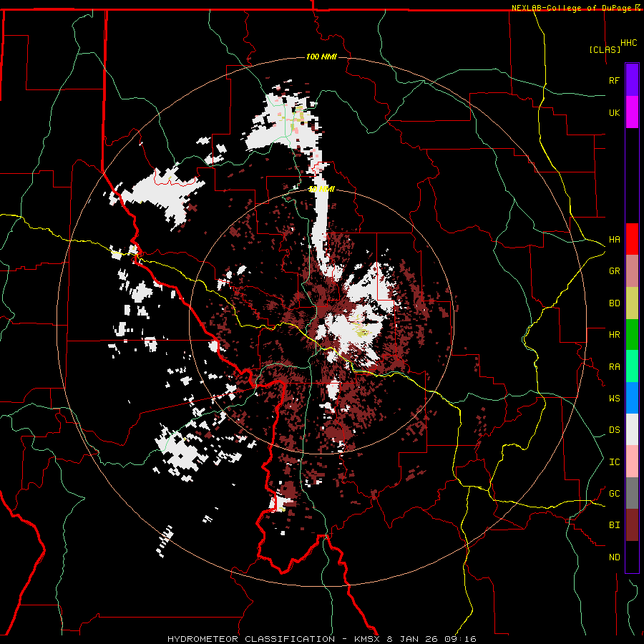This screenshot has height=644, width=644.
Task: Select the GC gray legend block
Action: tap(632, 493)
